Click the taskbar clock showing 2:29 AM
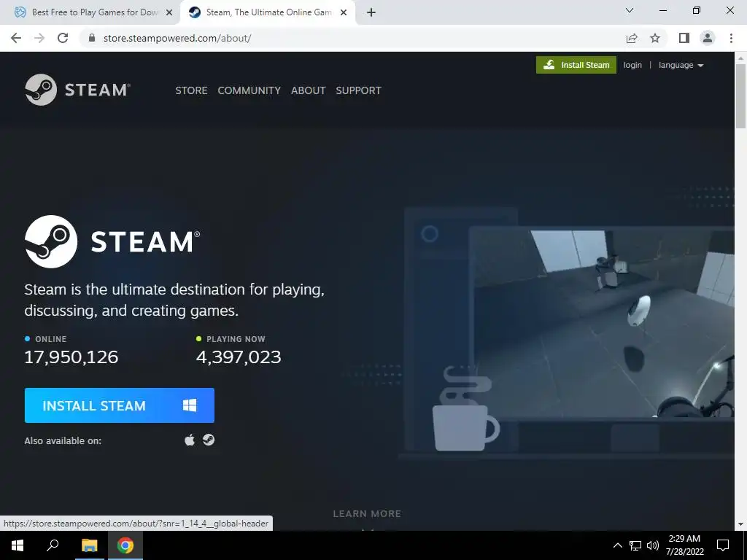The height and width of the screenshot is (560, 747). tap(684, 545)
